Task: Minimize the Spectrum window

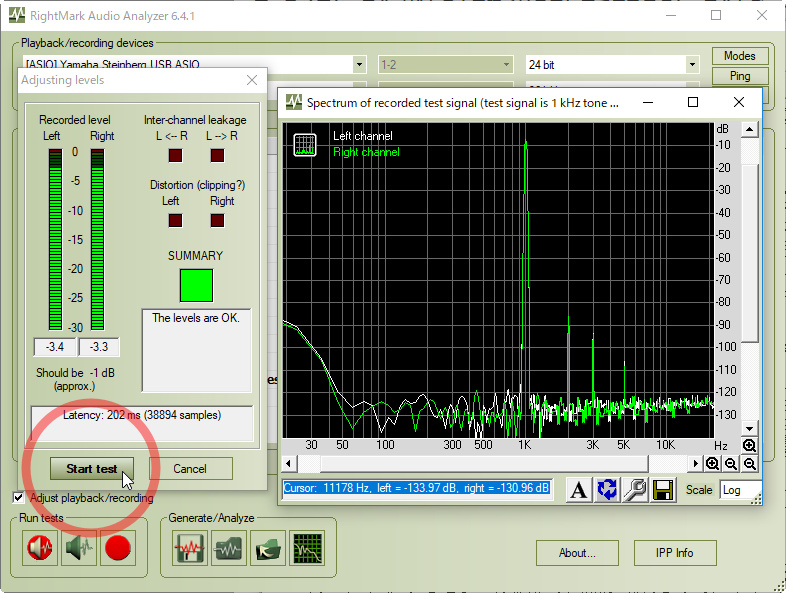Action: 648,102
